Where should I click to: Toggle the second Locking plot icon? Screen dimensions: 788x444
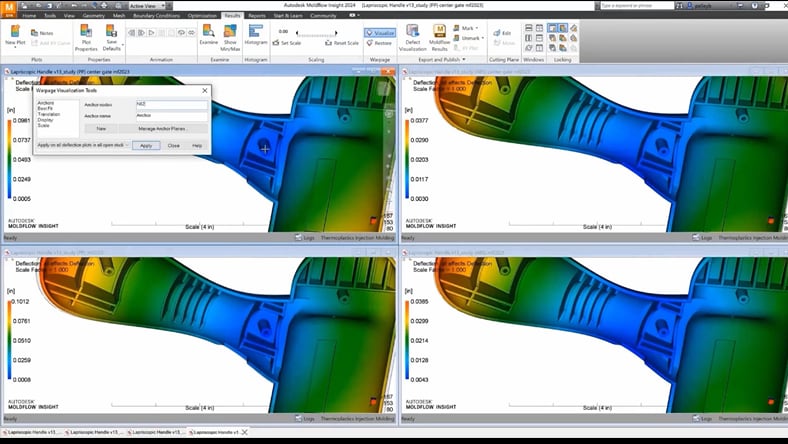click(563, 28)
